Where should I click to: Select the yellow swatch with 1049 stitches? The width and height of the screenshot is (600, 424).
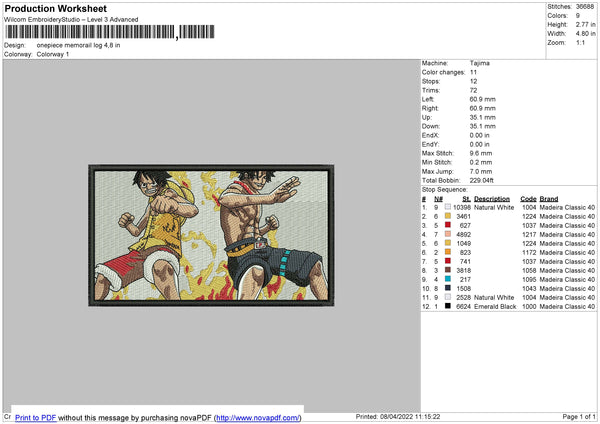click(x=448, y=243)
